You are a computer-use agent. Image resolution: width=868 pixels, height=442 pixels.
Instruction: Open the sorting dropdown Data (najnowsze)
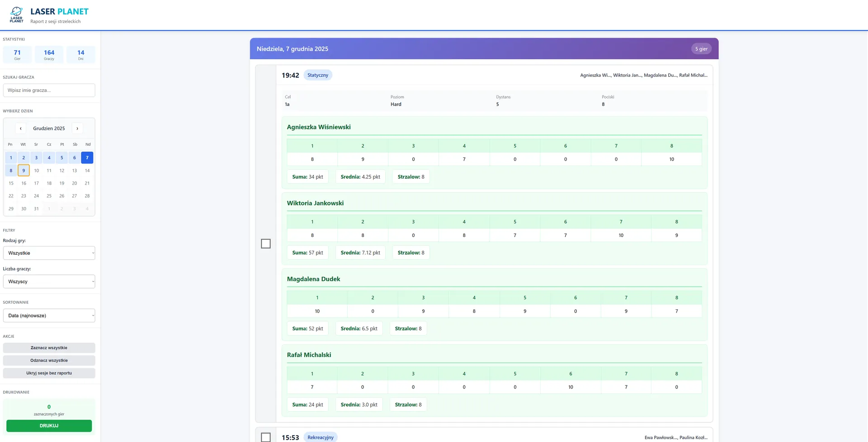pyautogui.click(x=49, y=315)
